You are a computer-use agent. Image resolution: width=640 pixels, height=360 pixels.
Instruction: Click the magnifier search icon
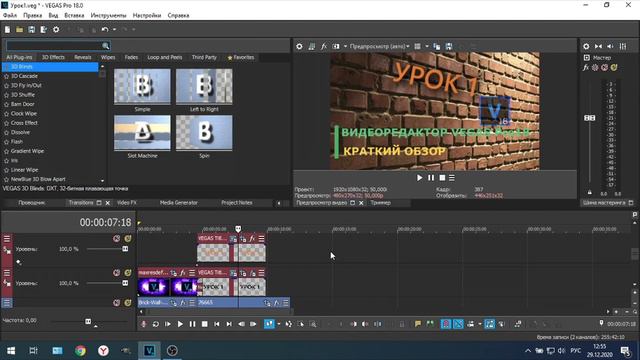point(106,45)
